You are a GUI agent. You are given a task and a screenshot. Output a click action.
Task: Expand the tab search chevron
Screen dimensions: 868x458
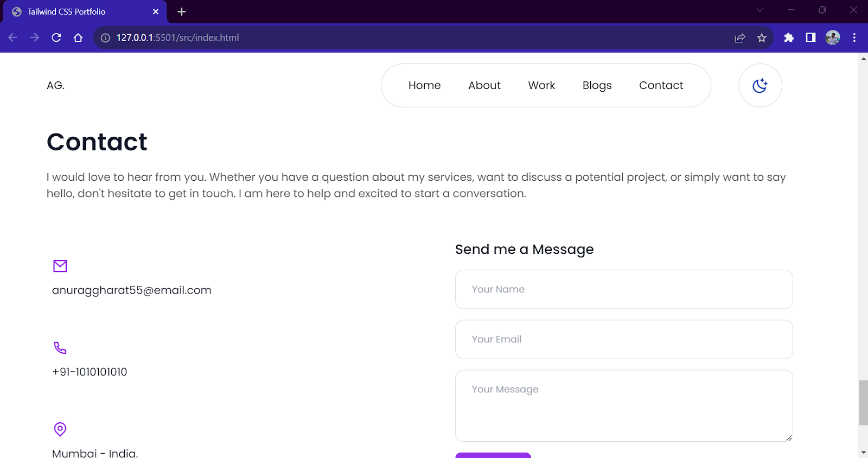760,10
